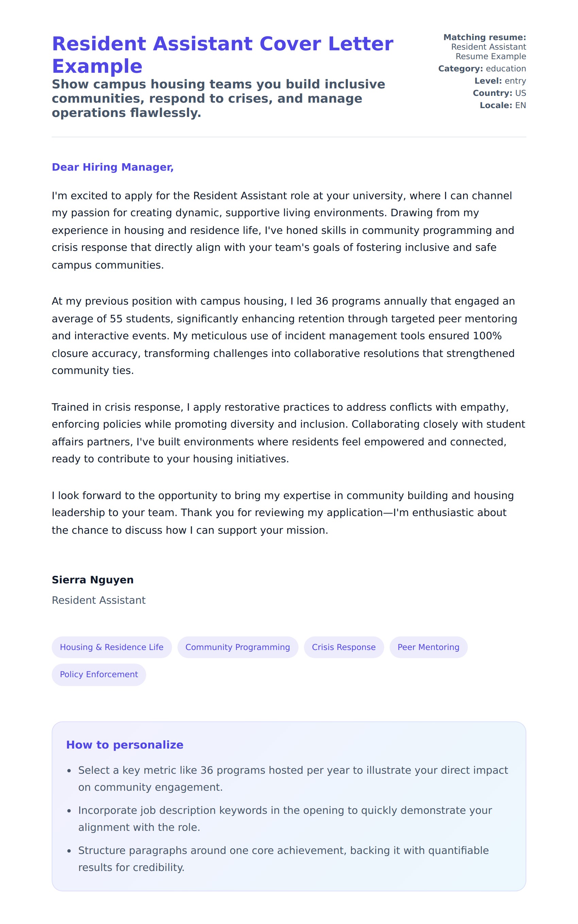Click the Community Programming skill tag
Viewport: 578px width, 924px height.
coord(237,647)
